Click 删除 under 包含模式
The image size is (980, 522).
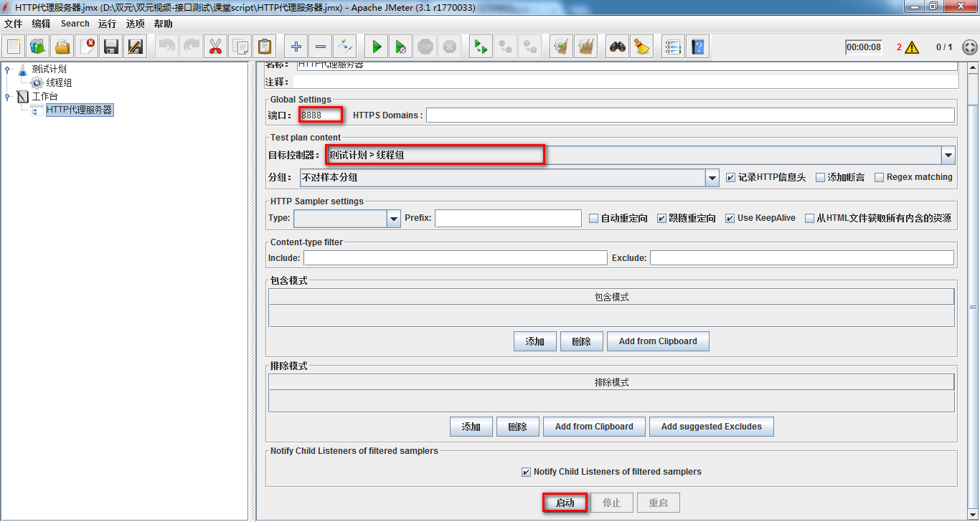tap(582, 341)
